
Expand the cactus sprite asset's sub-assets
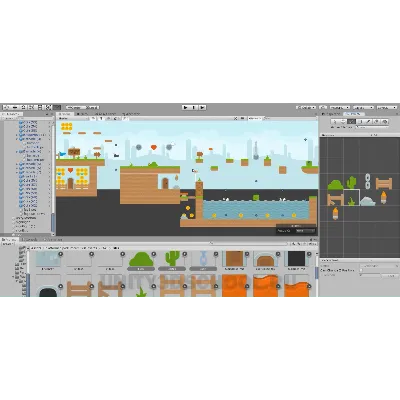185,254
